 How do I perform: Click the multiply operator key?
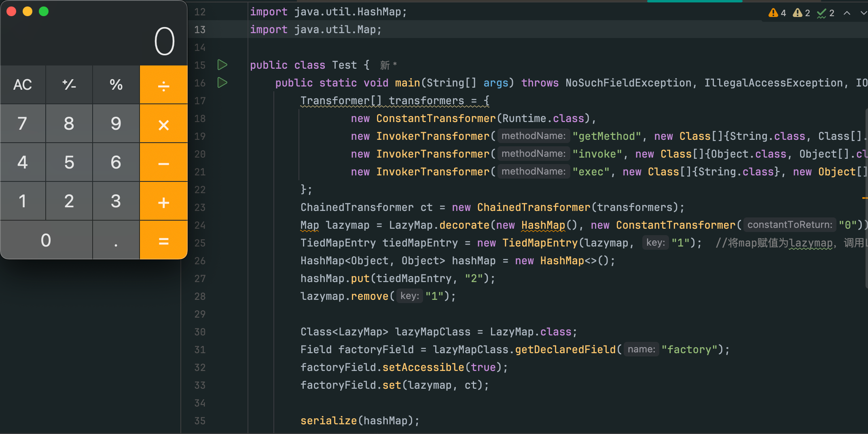click(163, 123)
